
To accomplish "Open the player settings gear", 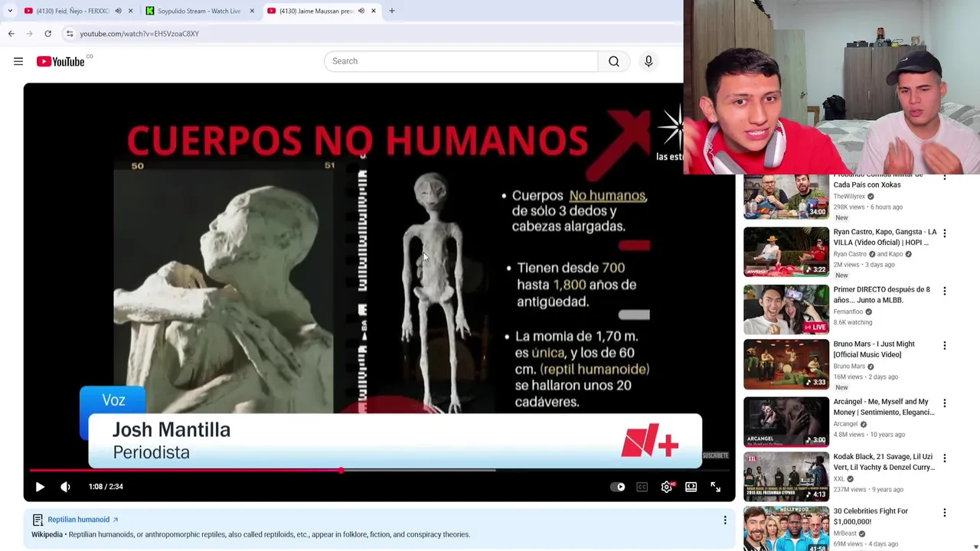I will click(667, 487).
